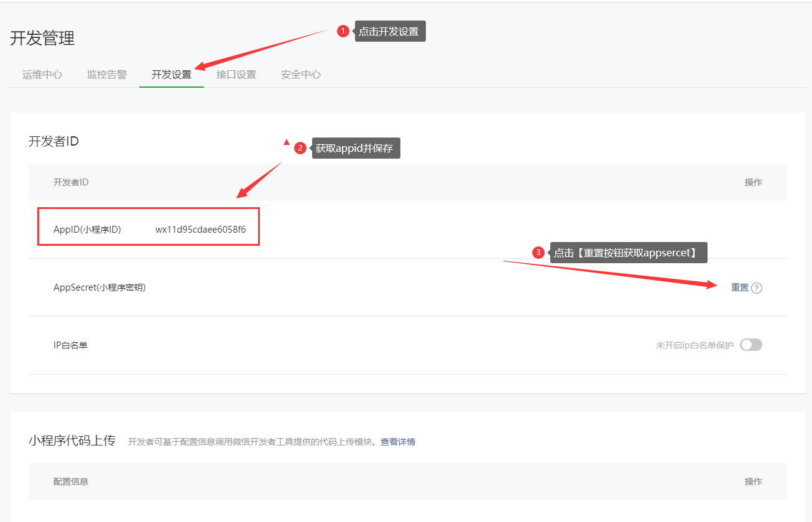Switch to the 监控告警 tab

point(107,75)
